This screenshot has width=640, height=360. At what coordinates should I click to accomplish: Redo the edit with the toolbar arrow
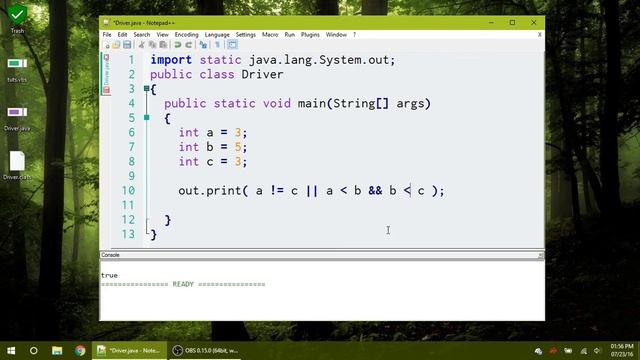click(x=189, y=45)
